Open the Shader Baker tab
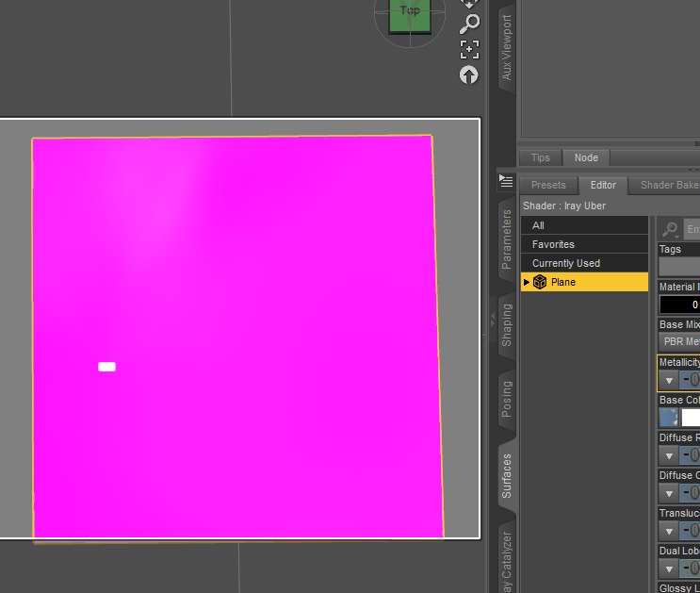Image resolution: width=700 pixels, height=593 pixels. coord(665,185)
